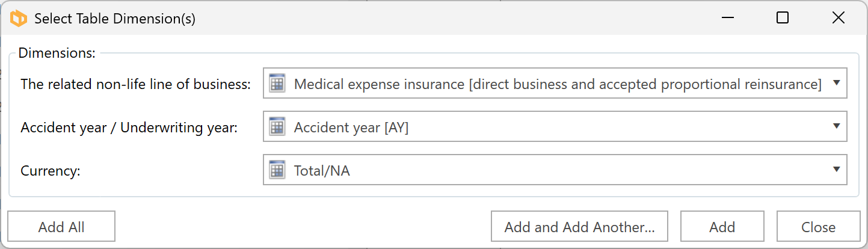Click the Close button at bottom right
Image resolution: width=868 pixels, height=249 pixels.
point(818,227)
